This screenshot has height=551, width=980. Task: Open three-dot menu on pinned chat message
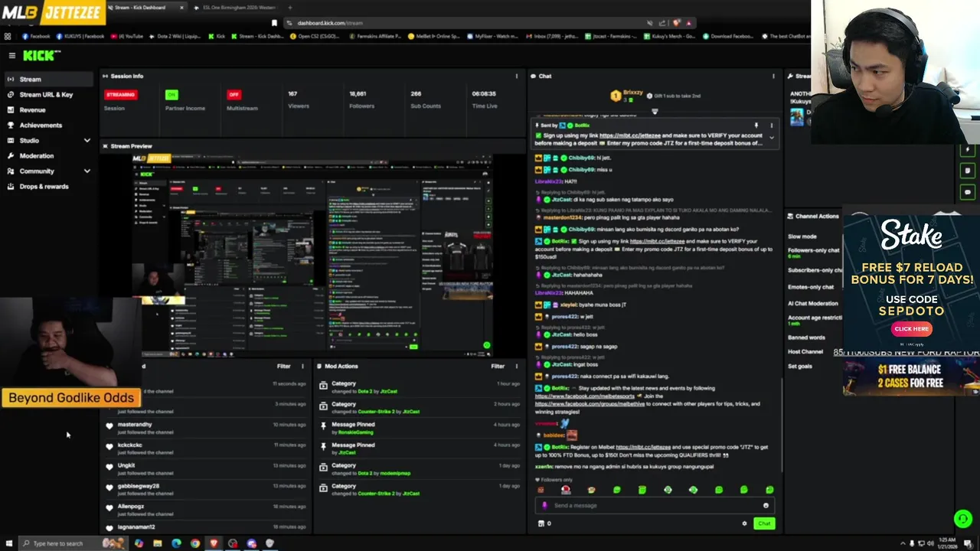tap(771, 125)
